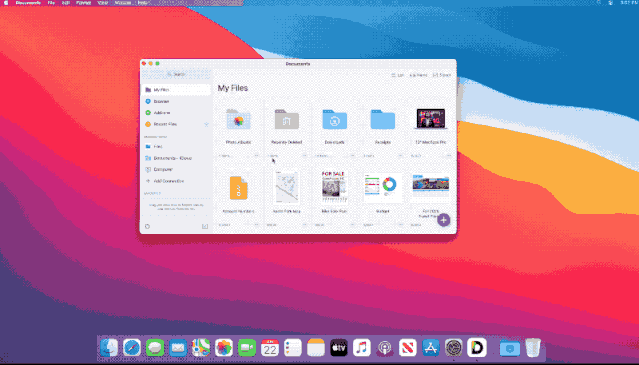Open App Store from the Dock
The height and width of the screenshot is (365, 639).
pyautogui.click(x=431, y=348)
